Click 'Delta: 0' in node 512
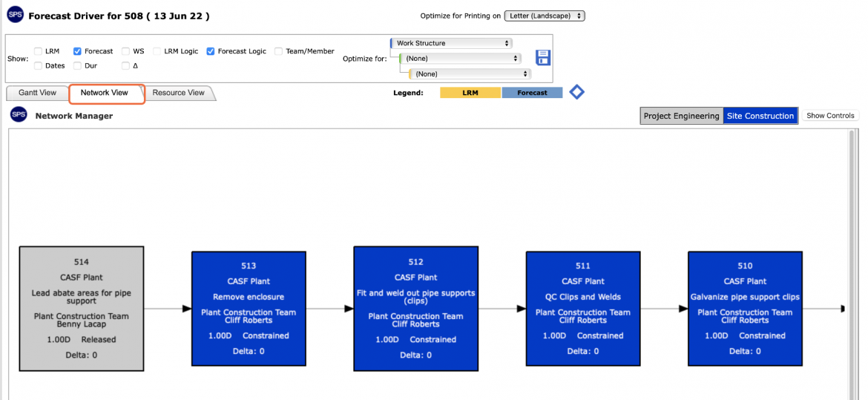The height and width of the screenshot is (400, 868). (x=415, y=355)
